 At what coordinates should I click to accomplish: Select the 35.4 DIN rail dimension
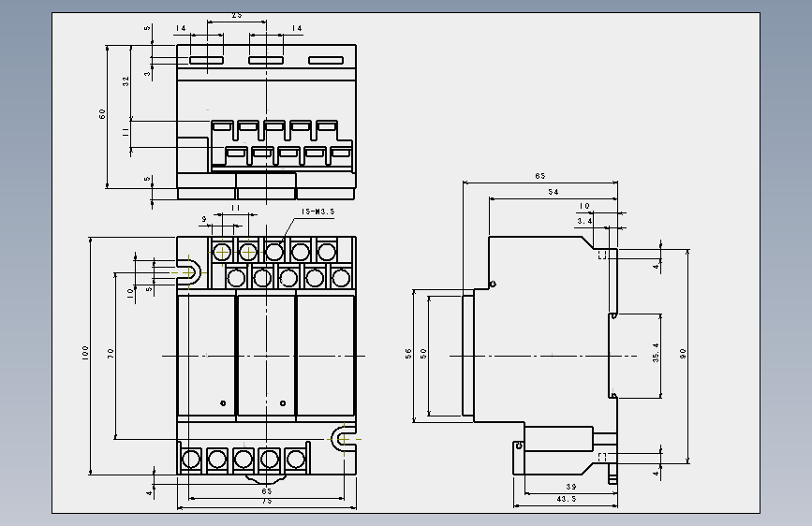click(656, 353)
